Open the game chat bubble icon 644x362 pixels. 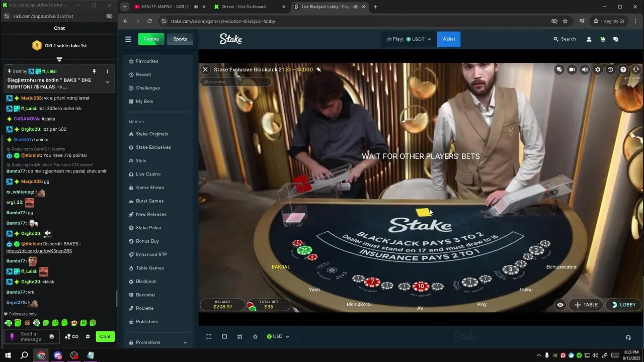coord(559,70)
